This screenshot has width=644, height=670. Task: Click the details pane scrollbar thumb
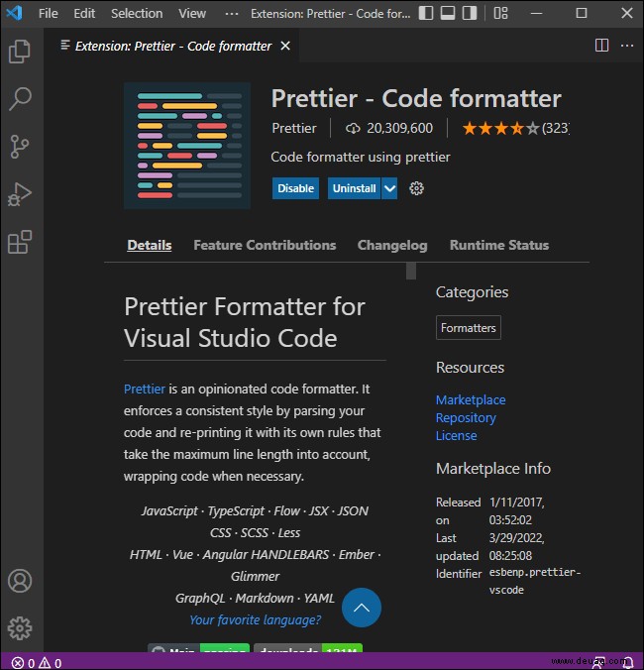(x=411, y=271)
